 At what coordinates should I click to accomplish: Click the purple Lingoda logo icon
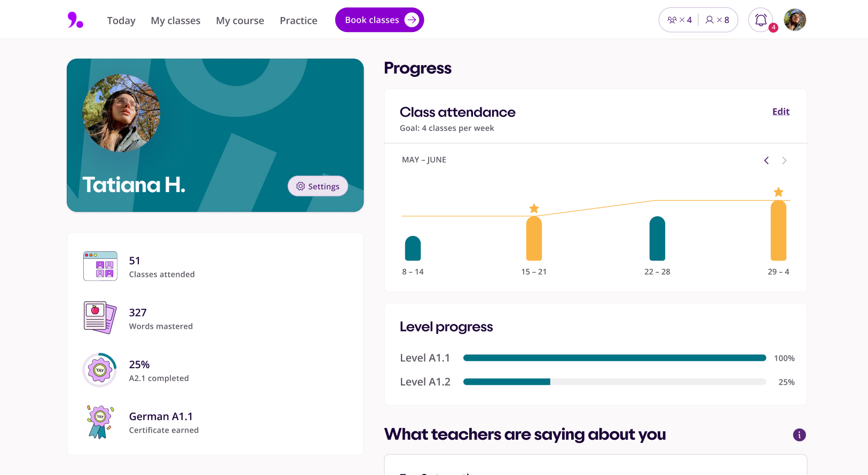tap(75, 20)
